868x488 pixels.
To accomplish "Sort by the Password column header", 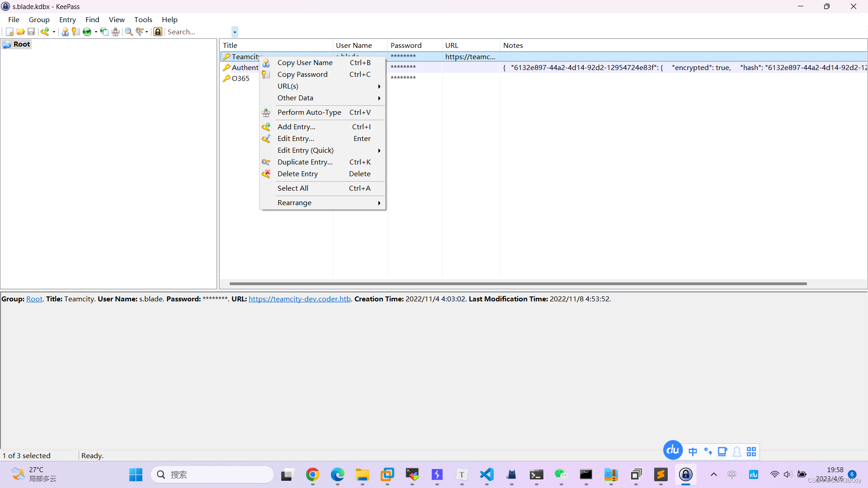I will pyautogui.click(x=415, y=45).
